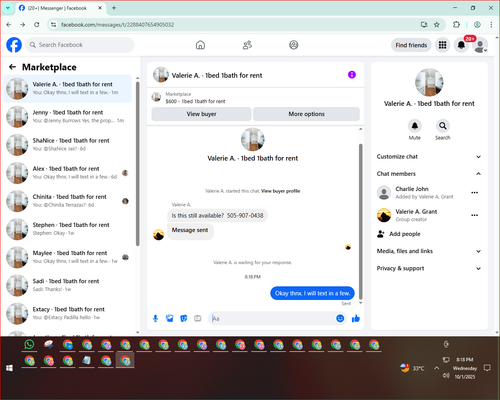Image resolution: width=500 pixels, height=400 pixels.
Task: Select message 'Okay thnx. I will text in a few.'
Action: 312,293
